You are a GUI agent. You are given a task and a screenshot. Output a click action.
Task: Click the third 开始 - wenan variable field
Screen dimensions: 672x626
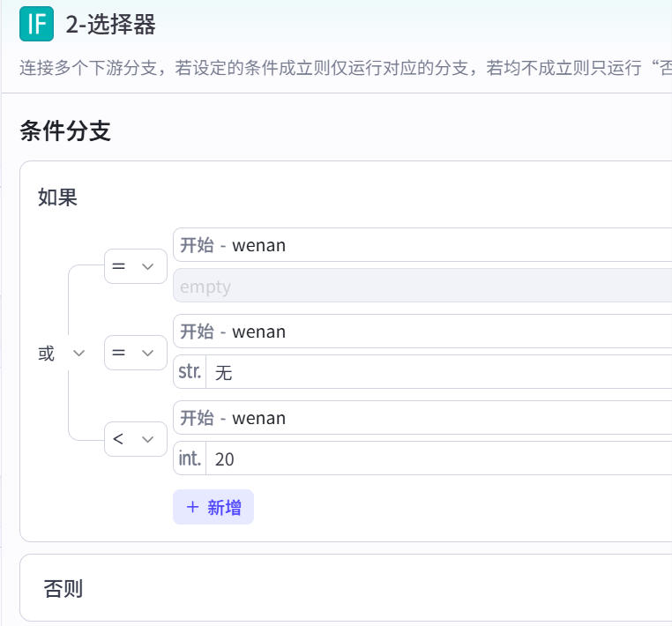coord(422,418)
